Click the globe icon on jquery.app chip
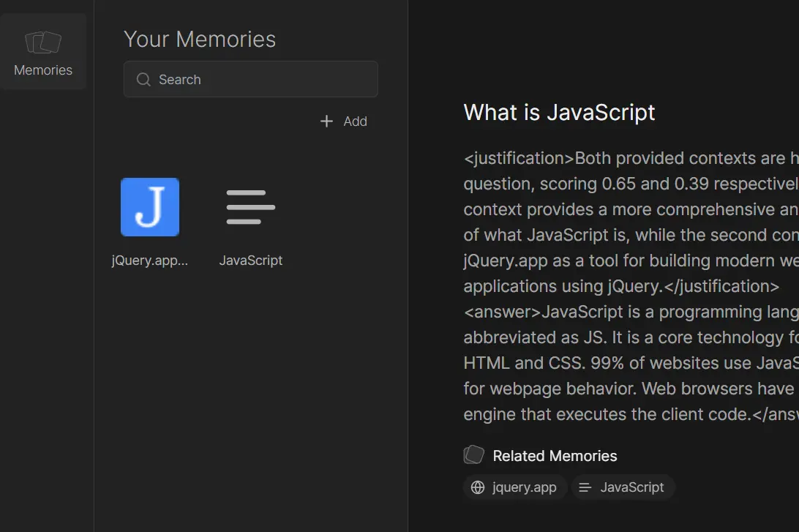The height and width of the screenshot is (532, 799). pyautogui.click(x=478, y=487)
